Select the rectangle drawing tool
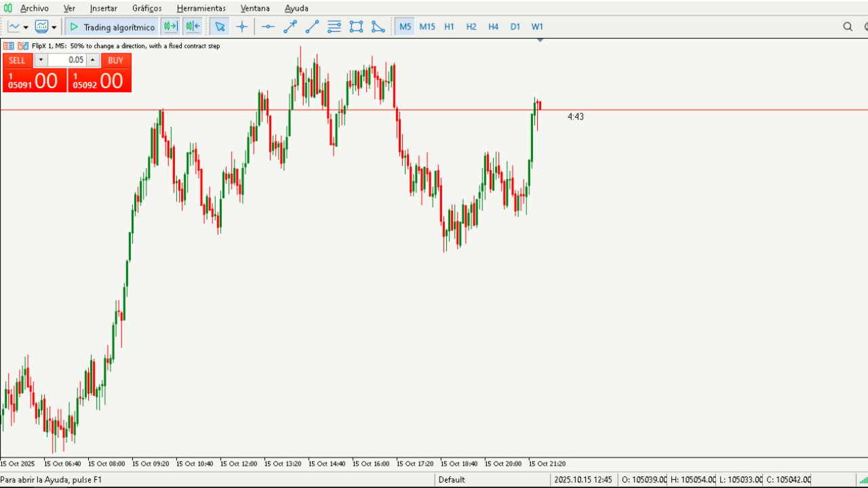The width and height of the screenshot is (868, 488). pyautogui.click(x=356, y=26)
